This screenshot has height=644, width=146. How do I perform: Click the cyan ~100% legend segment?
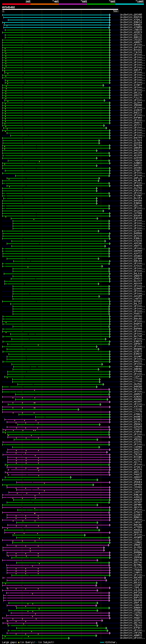(130, 4)
